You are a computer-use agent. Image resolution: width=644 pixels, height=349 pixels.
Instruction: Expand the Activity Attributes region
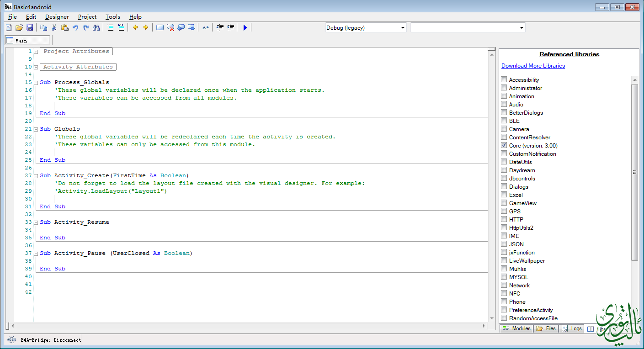[x=36, y=67]
